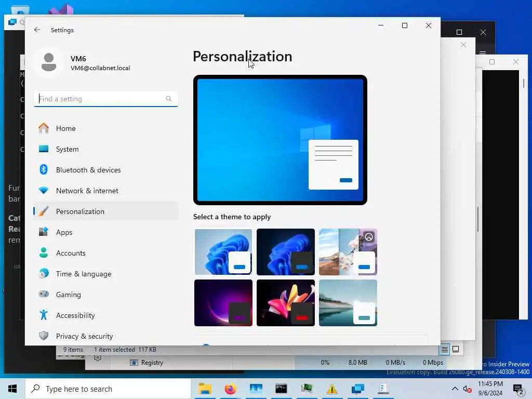Close the Settings window

[x=429, y=25]
